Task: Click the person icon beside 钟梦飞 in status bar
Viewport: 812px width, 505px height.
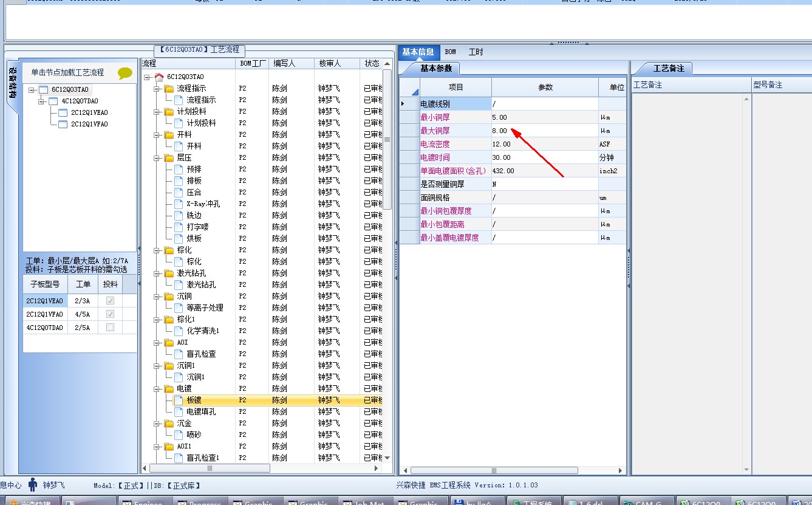Action: tap(33, 485)
